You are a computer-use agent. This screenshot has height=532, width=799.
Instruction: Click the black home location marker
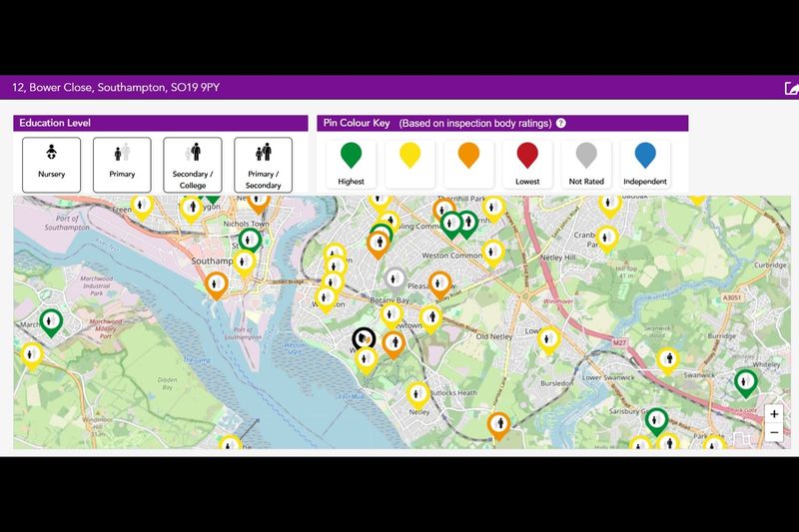click(365, 339)
